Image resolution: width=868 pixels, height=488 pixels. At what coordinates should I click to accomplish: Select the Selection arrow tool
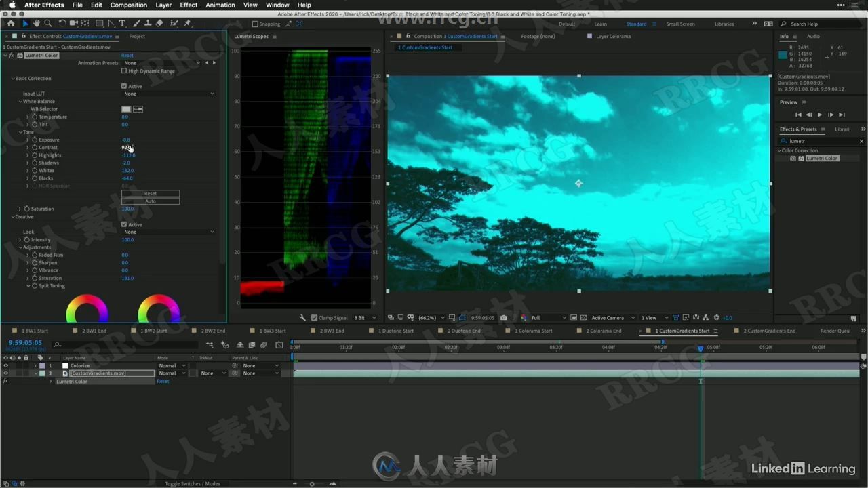(26, 23)
